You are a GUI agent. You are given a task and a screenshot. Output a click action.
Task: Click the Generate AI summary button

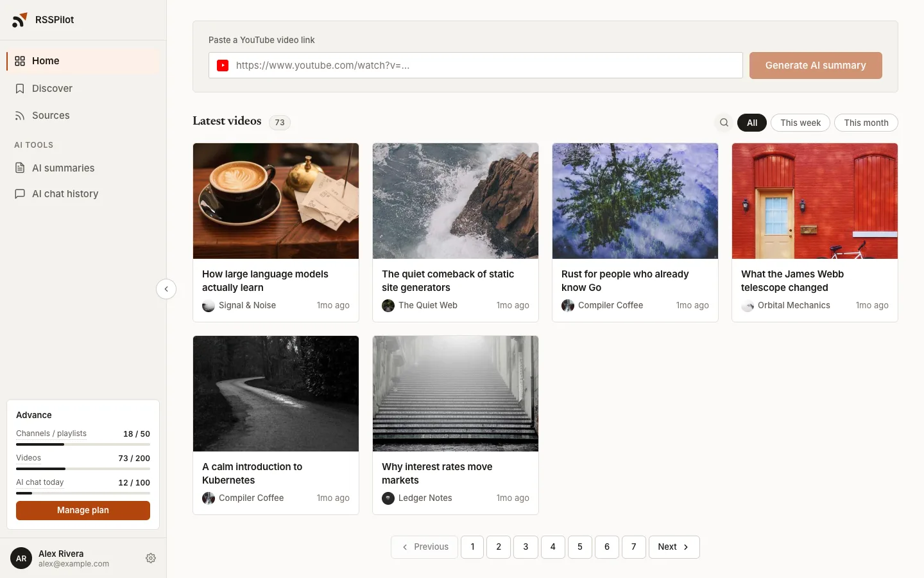816,66
